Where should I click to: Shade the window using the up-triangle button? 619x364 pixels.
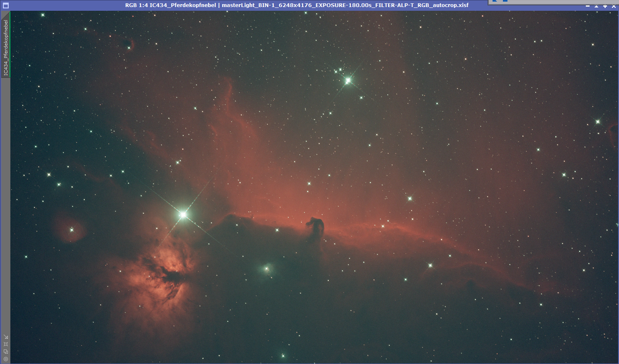596,6
